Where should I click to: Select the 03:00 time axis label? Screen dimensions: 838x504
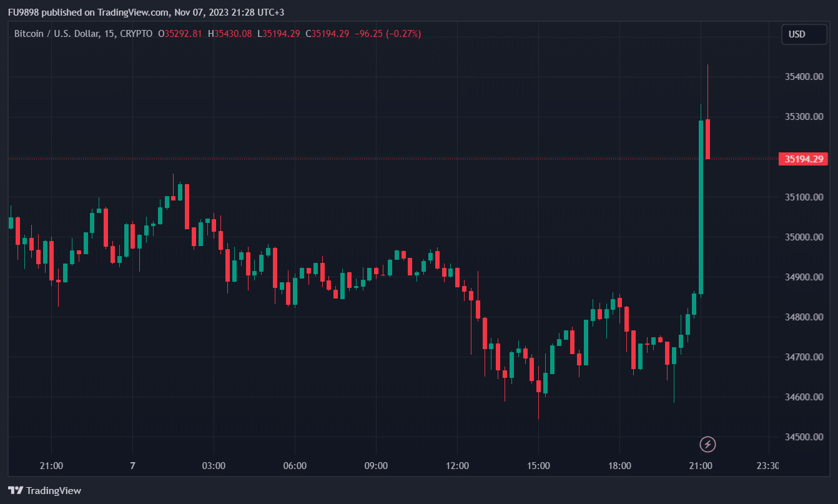pyautogui.click(x=214, y=466)
